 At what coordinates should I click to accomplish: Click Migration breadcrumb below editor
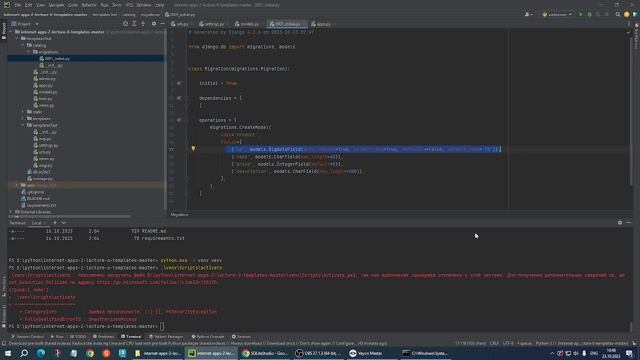click(x=179, y=215)
